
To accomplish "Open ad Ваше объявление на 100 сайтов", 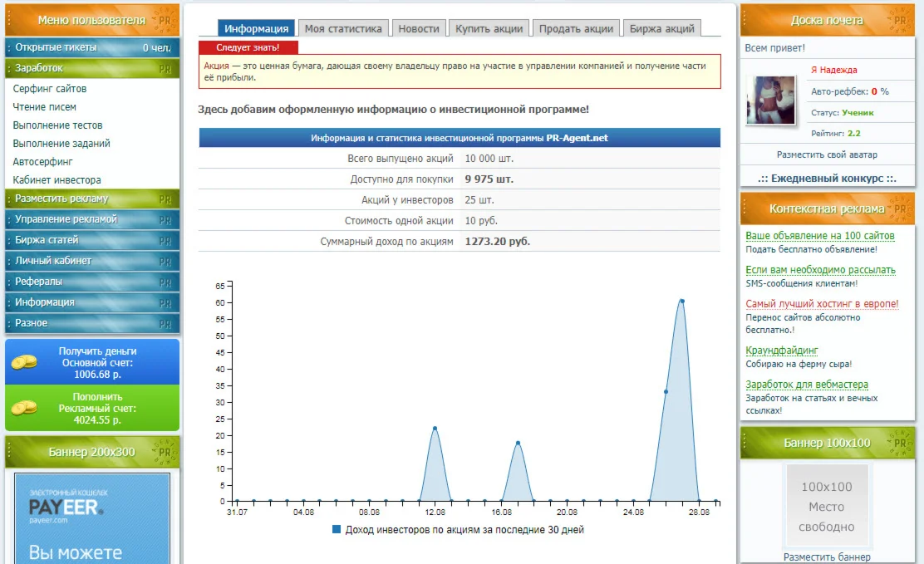I will (x=819, y=236).
